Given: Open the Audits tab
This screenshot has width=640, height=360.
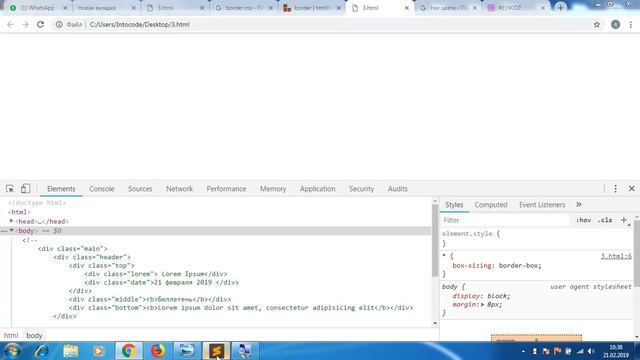Looking at the screenshot, I should [x=398, y=189].
